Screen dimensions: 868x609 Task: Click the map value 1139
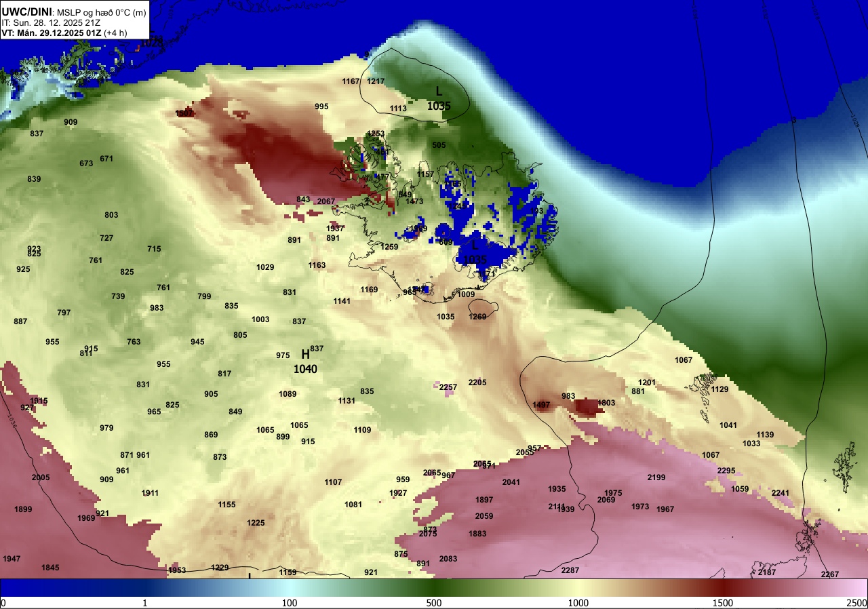point(765,435)
